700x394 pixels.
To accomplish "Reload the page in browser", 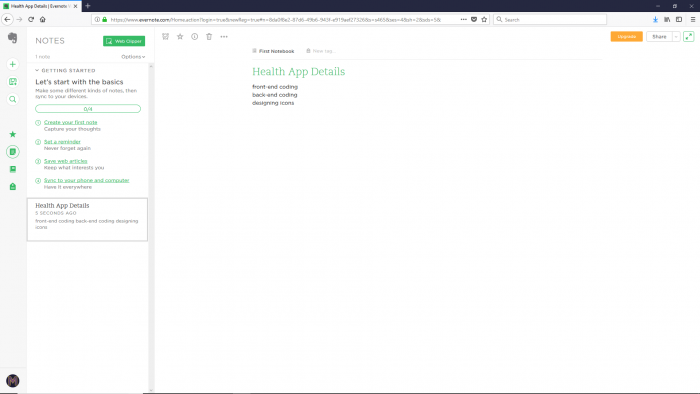I will [x=31, y=19].
